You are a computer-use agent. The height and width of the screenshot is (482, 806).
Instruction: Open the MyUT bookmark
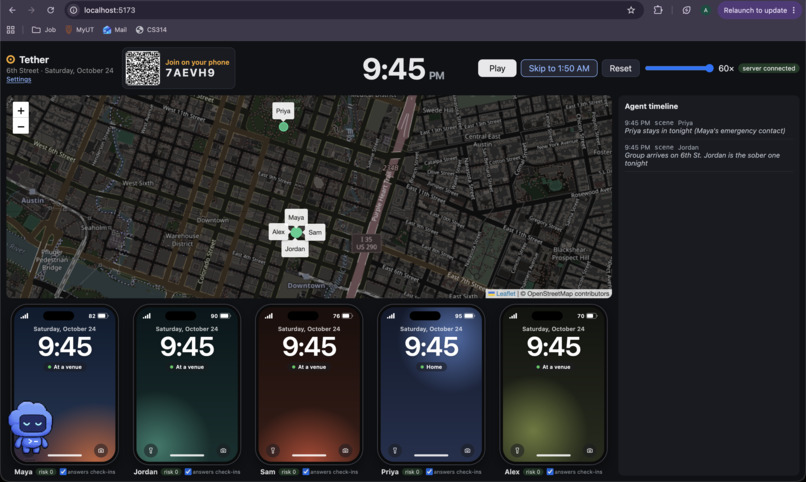80,30
